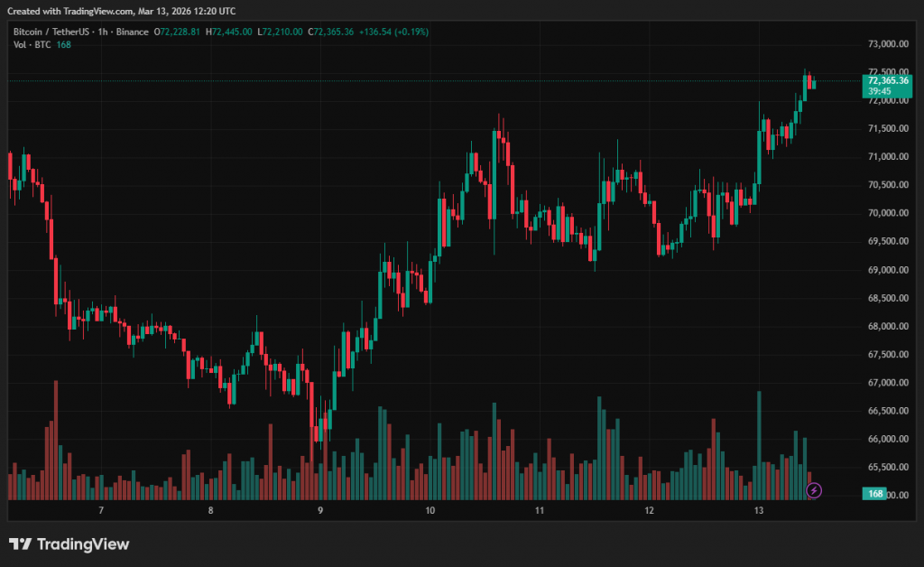Click the high price value H72,445.00
Image resolution: width=924 pixels, height=567 pixels.
tap(230, 32)
